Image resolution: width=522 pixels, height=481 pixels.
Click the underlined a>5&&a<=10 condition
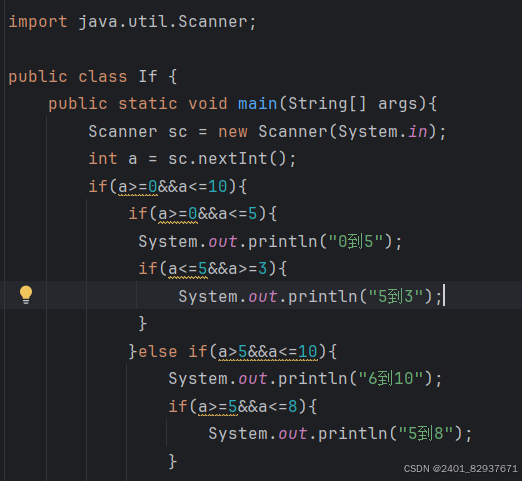pyautogui.click(x=268, y=351)
